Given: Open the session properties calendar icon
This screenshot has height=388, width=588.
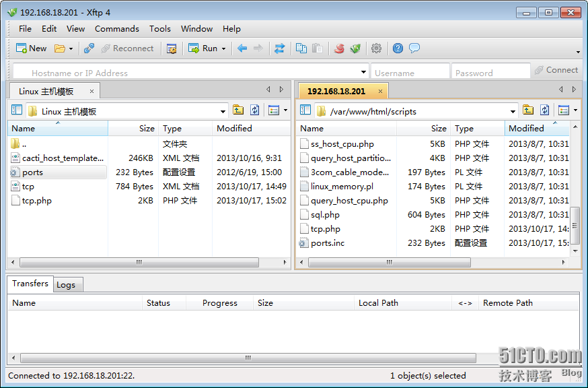Looking at the screenshot, I should pos(172,48).
